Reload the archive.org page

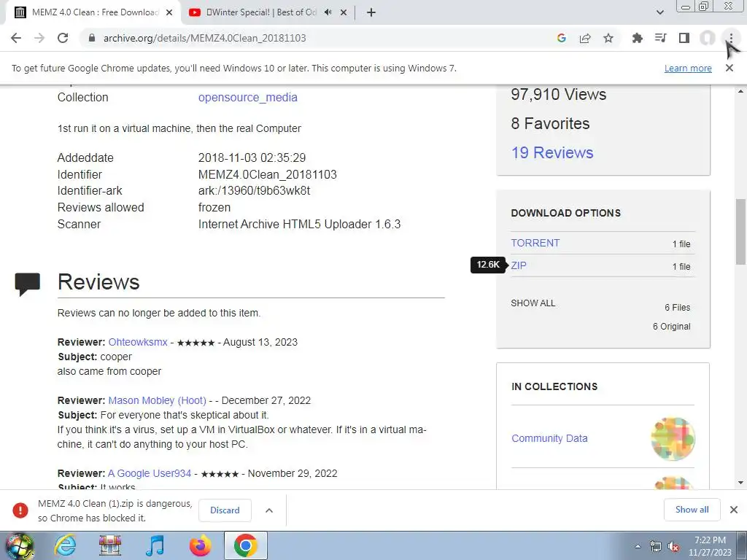(63, 38)
